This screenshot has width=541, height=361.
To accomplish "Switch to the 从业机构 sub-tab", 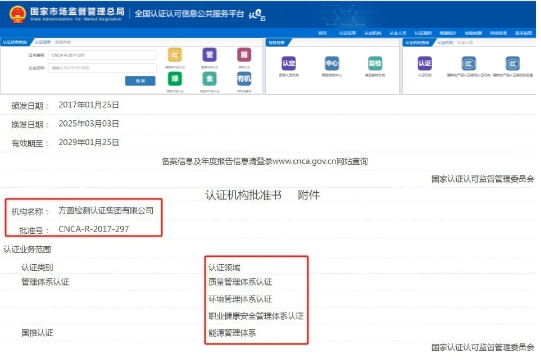I will pos(445,42).
